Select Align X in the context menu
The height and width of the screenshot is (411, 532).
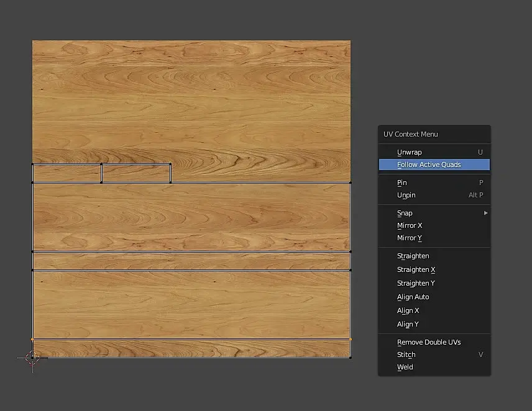408,310
